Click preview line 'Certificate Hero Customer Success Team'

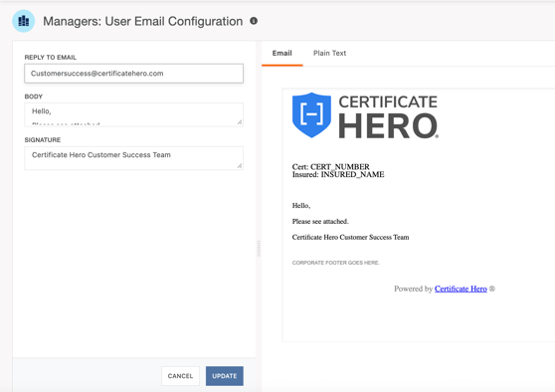350,237
